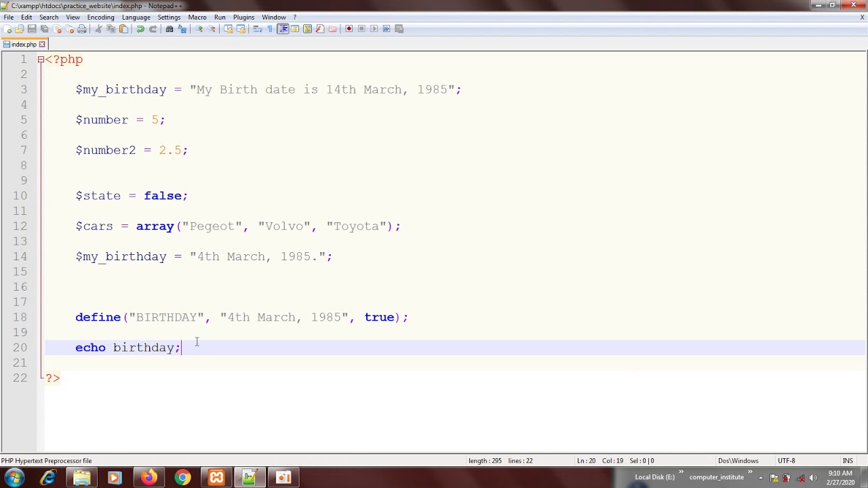Screen dimensions: 868x488
Task: Click the Stop Recording macro icon
Action: pos(361,28)
